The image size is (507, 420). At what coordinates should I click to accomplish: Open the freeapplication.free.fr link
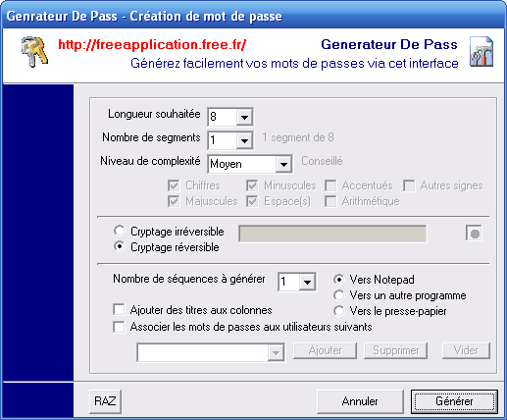tap(152, 44)
